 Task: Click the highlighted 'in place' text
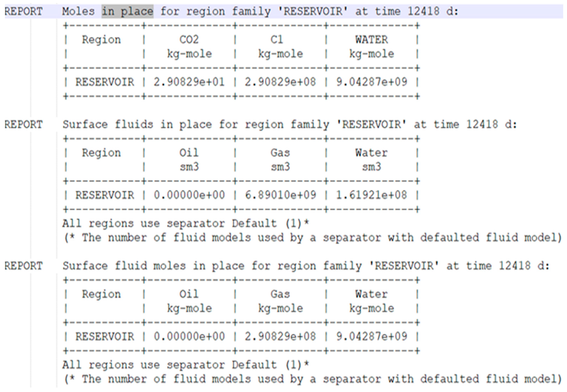click(x=127, y=12)
